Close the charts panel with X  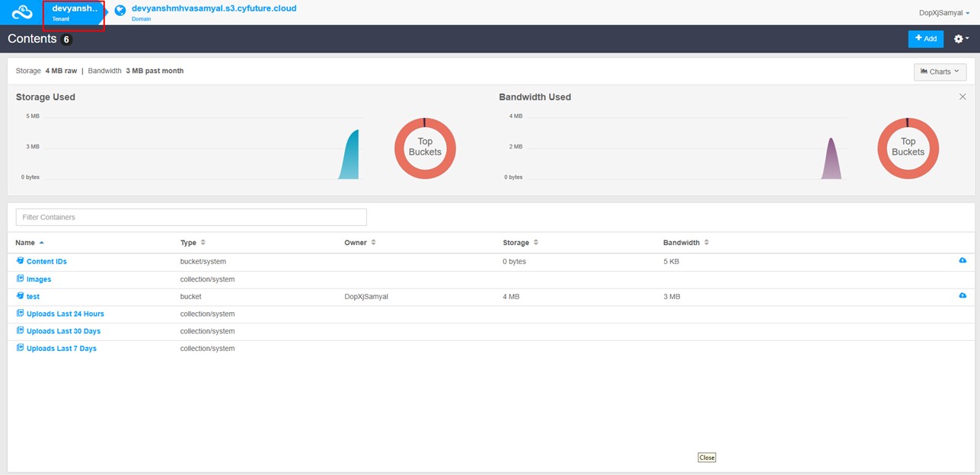click(962, 97)
